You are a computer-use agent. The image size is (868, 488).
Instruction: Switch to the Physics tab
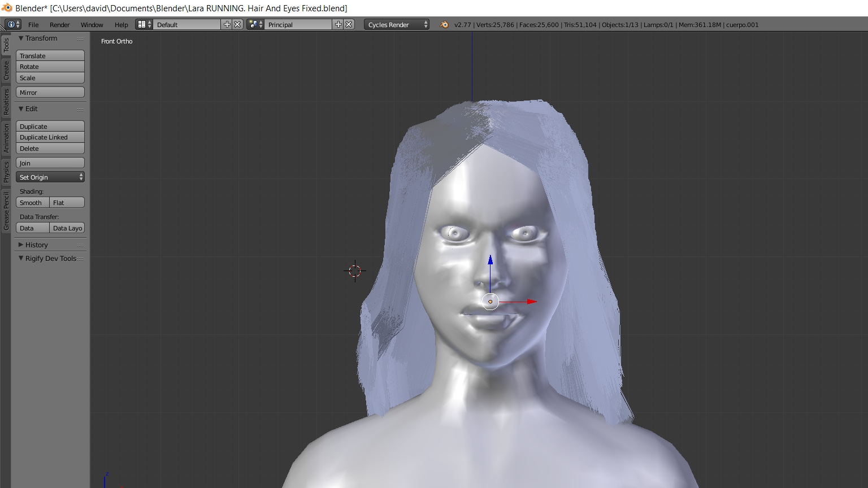click(x=6, y=172)
